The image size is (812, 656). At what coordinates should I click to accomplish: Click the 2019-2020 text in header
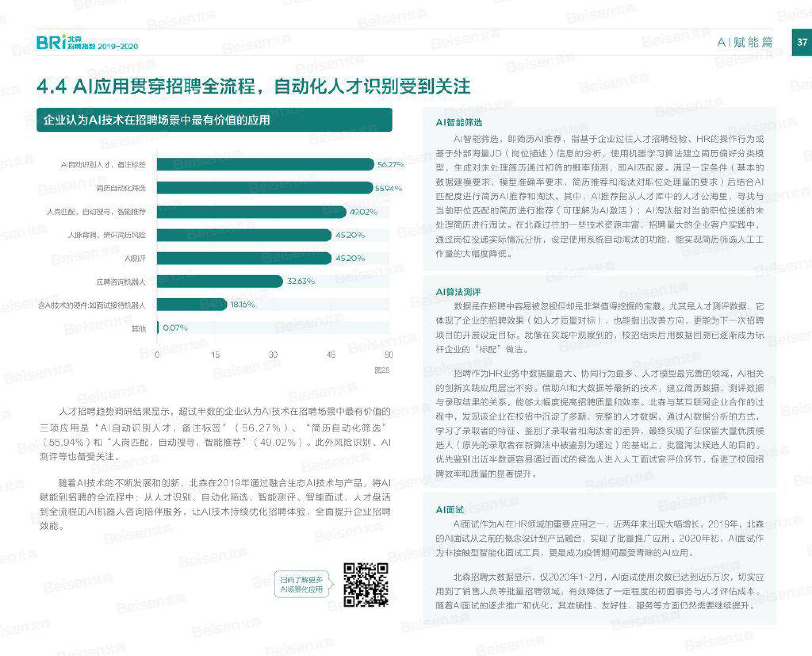(x=118, y=46)
